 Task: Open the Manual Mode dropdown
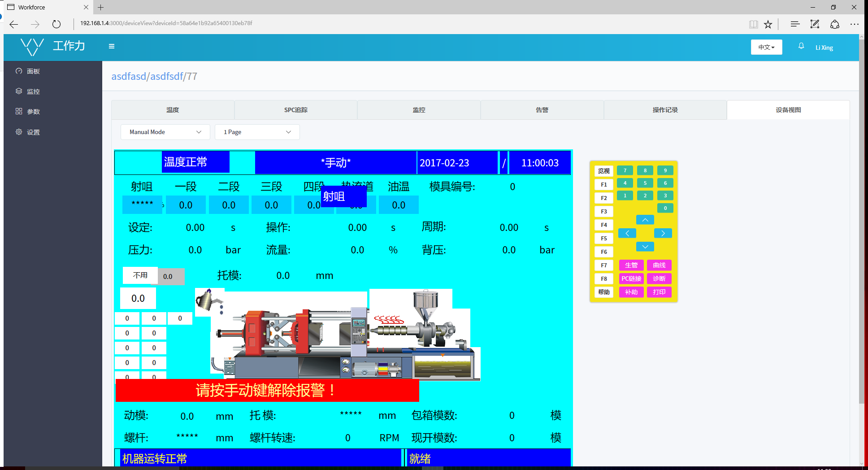pos(165,132)
